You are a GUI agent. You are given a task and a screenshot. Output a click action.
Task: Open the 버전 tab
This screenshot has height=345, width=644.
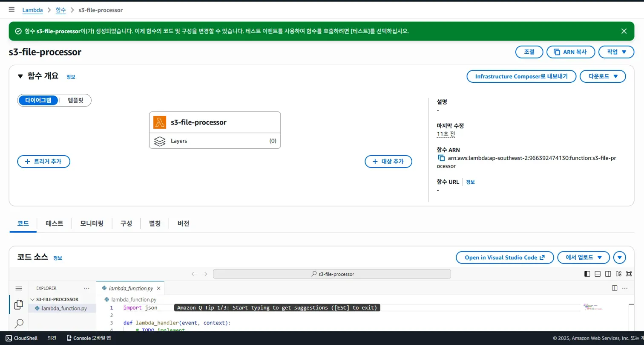coord(183,223)
